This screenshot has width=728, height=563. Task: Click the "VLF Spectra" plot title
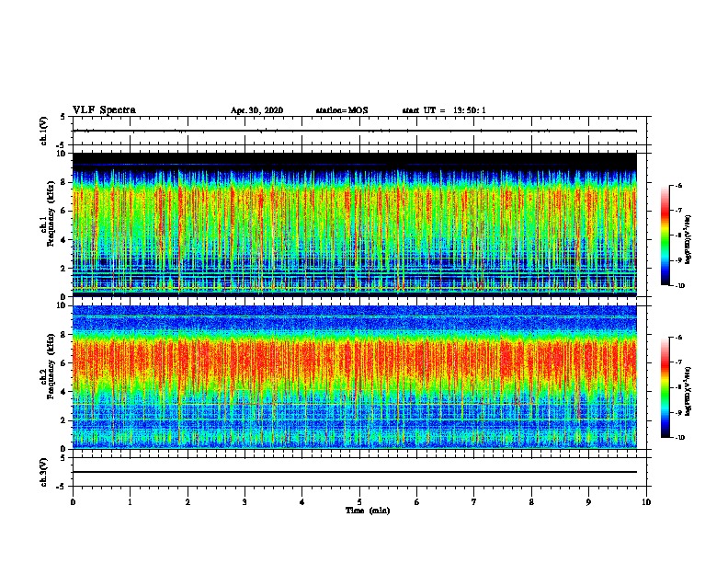coord(104,110)
